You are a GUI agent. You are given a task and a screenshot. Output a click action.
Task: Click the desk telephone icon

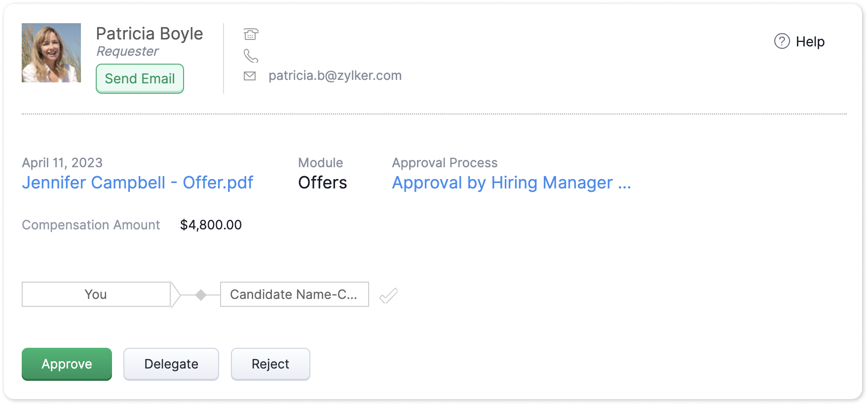coord(251,34)
